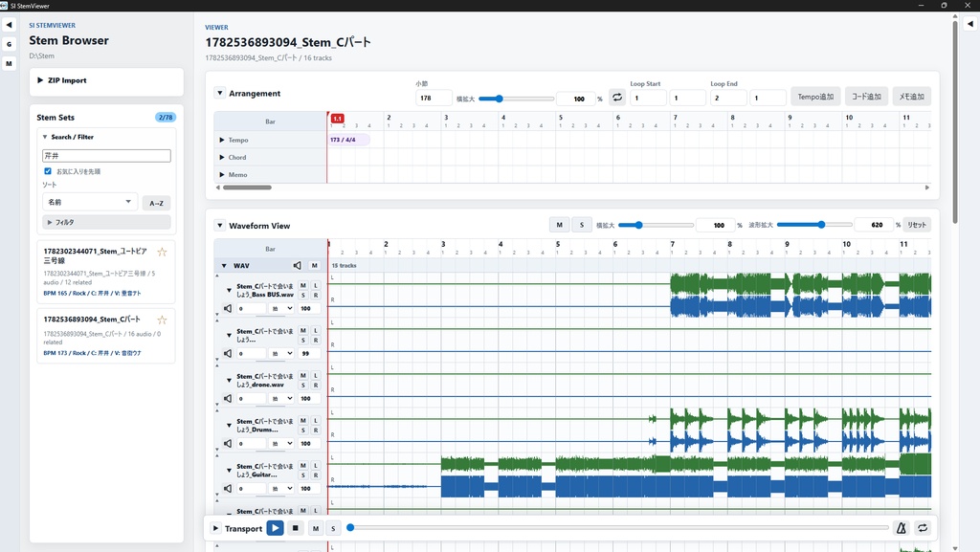
Task: Click the Transport play button
Action: (275, 528)
